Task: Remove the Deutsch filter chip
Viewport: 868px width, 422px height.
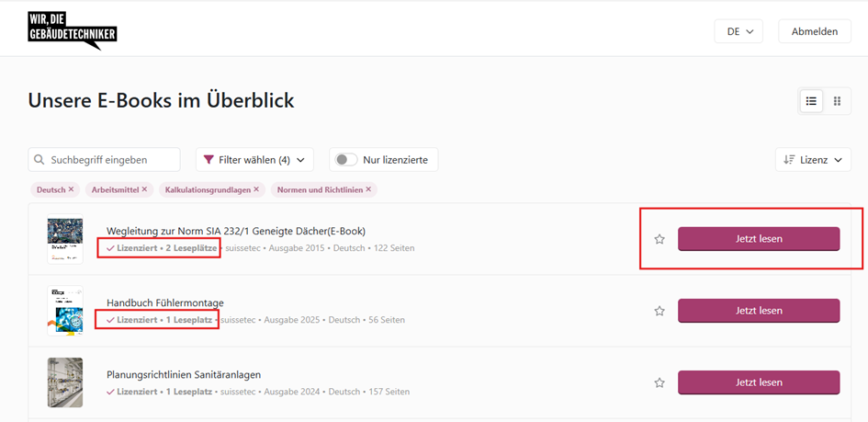Action: point(71,189)
